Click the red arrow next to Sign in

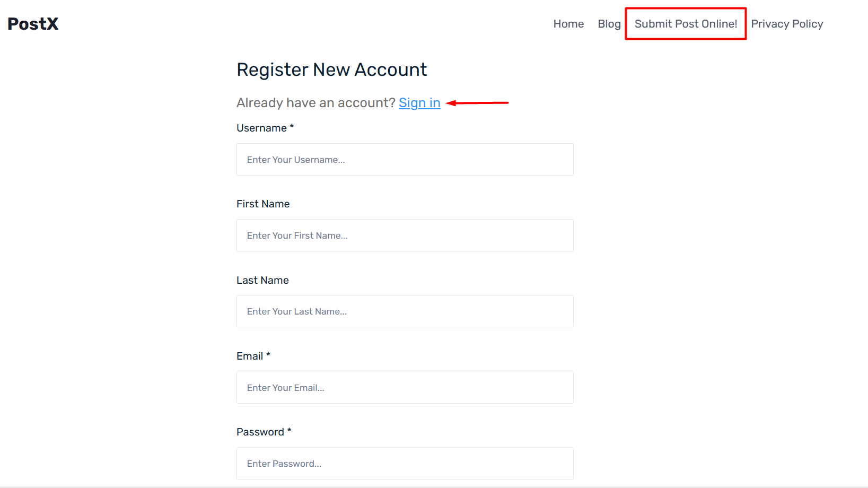click(476, 103)
